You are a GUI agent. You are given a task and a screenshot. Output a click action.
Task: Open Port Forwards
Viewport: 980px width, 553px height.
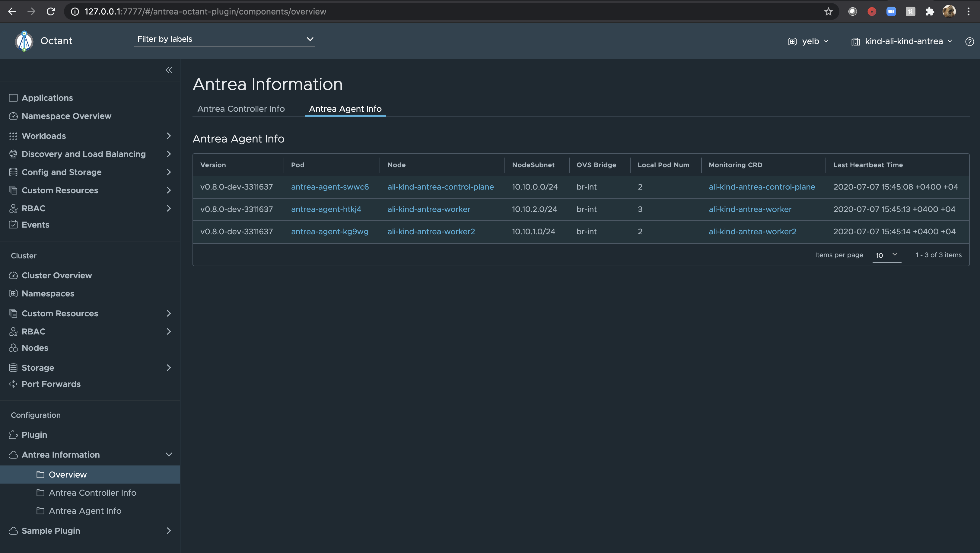[51, 384]
